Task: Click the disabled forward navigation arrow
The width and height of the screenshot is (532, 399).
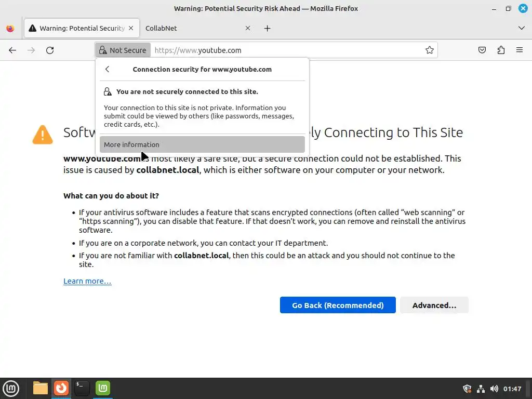Action: point(31,50)
